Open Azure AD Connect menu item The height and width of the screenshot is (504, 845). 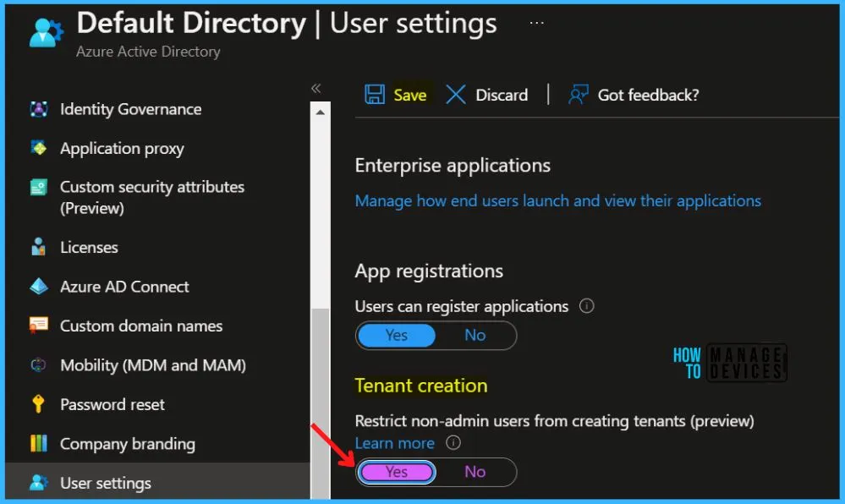[x=124, y=287]
